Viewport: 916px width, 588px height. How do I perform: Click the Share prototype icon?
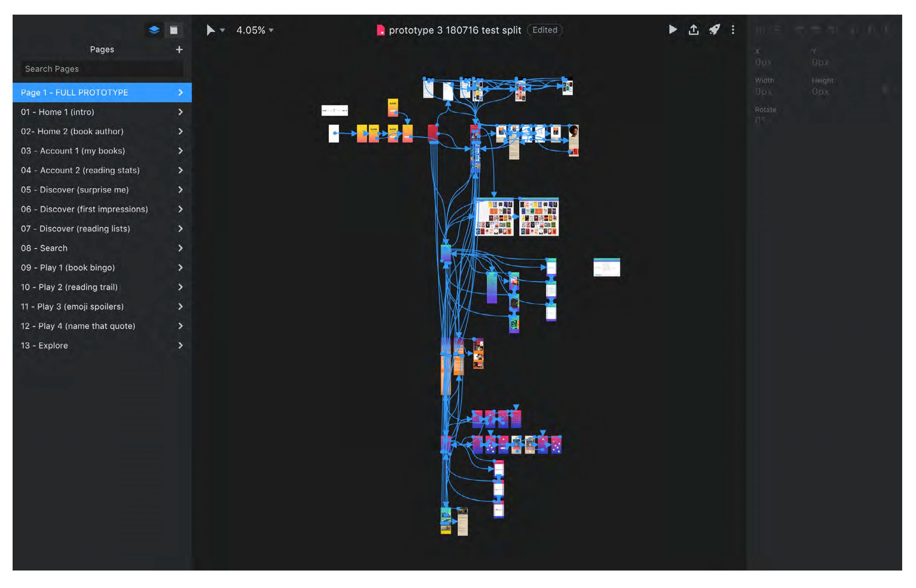point(693,29)
